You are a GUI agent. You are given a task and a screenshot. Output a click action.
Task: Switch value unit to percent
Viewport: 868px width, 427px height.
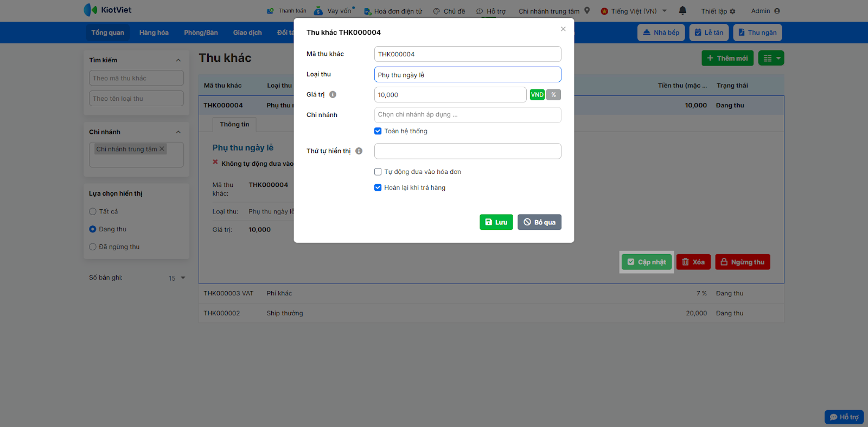coord(553,95)
